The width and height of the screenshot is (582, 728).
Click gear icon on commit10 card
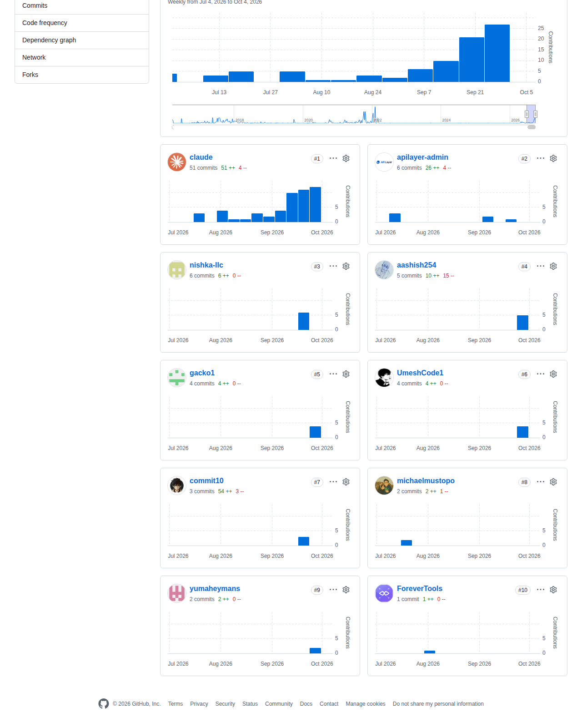point(346,482)
